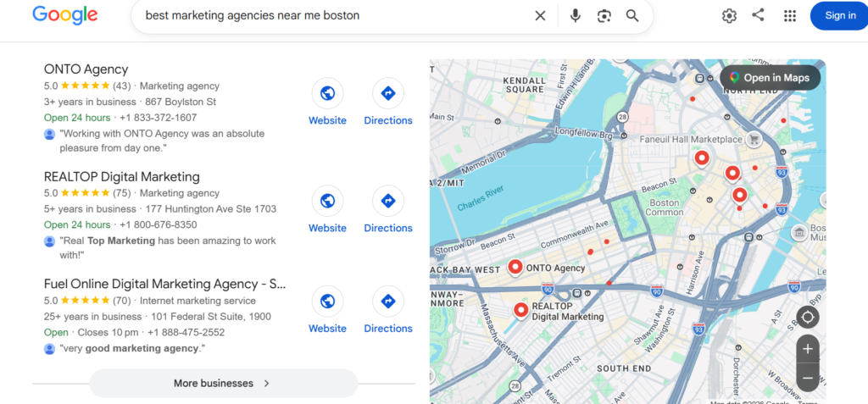This screenshot has width=868, height=404.
Task: Get directions icon for ONTO Agency
Action: pyautogui.click(x=388, y=93)
